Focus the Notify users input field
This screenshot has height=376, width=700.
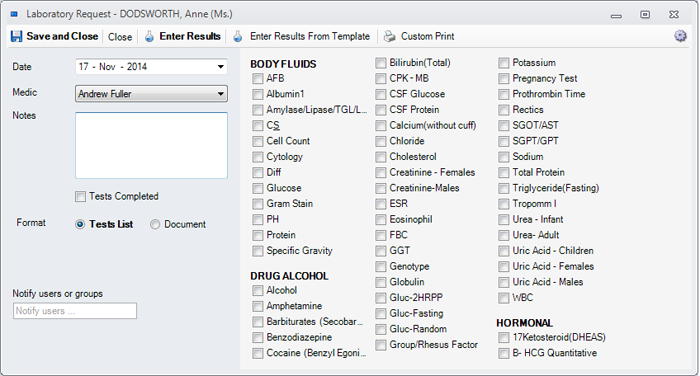(x=75, y=311)
